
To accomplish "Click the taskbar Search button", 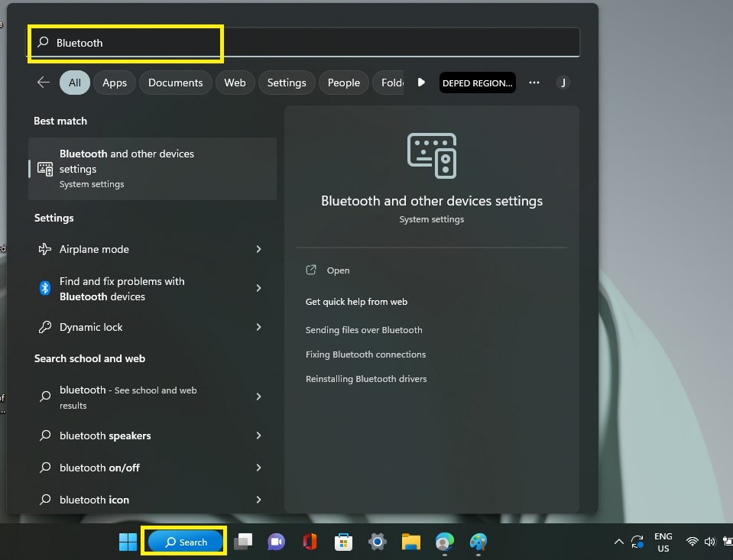I will coord(185,542).
